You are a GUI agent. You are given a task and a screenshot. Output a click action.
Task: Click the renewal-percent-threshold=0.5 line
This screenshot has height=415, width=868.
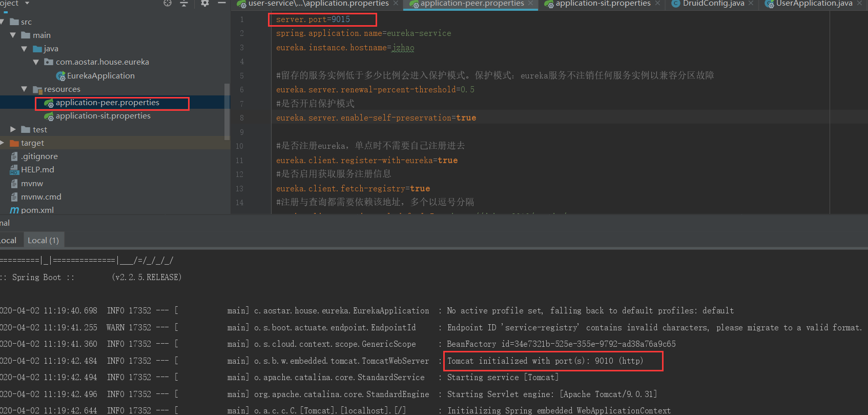[375, 90]
